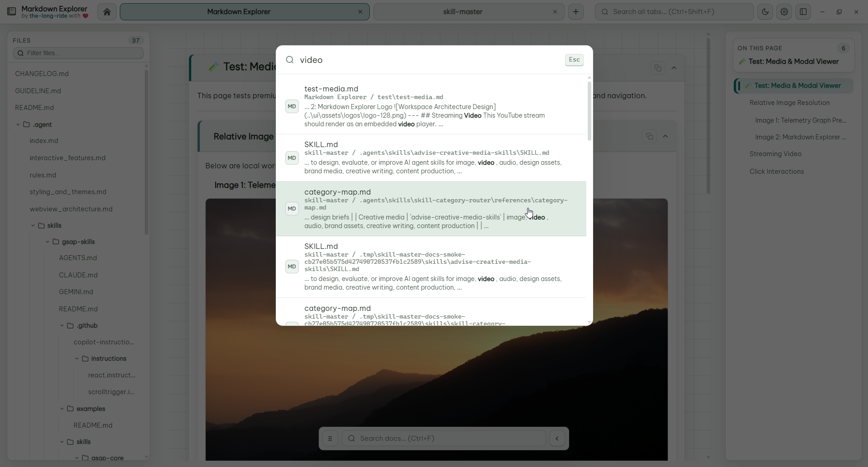Viewport: 868px width, 467px height.
Task: Jump to Streaming Video outline item
Action: click(x=775, y=154)
